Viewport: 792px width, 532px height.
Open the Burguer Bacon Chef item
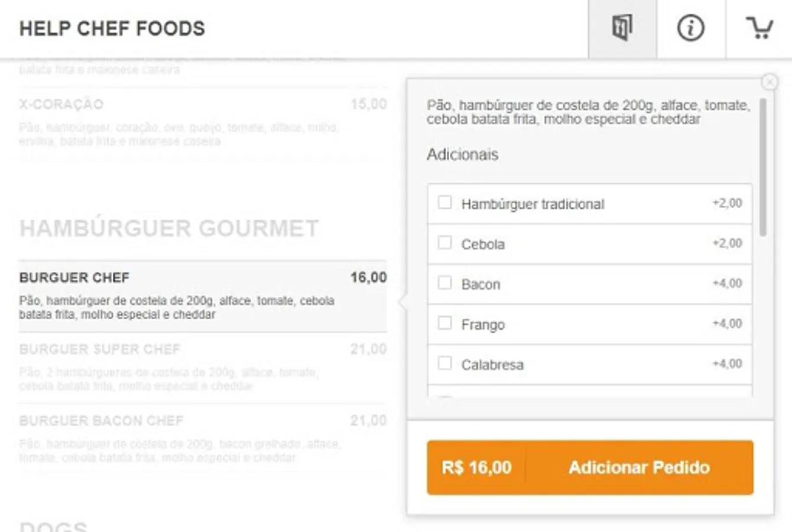(x=203, y=439)
